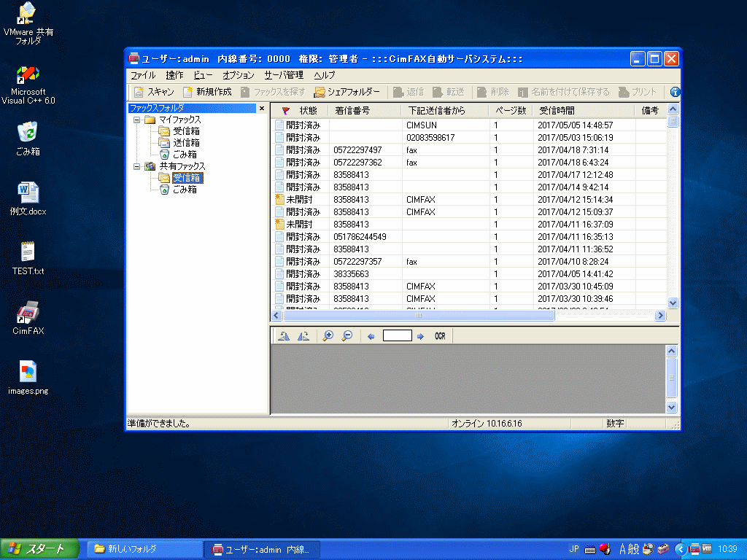The height and width of the screenshot is (560, 747).
Task: Select 受信箱 under 共有ファックス
Action: pyautogui.click(x=187, y=178)
